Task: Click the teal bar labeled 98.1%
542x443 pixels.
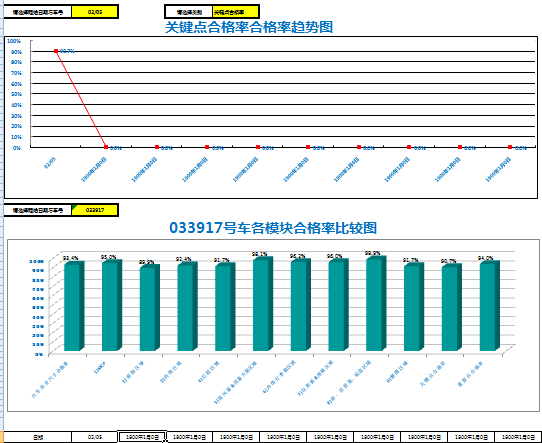Action: [261, 305]
